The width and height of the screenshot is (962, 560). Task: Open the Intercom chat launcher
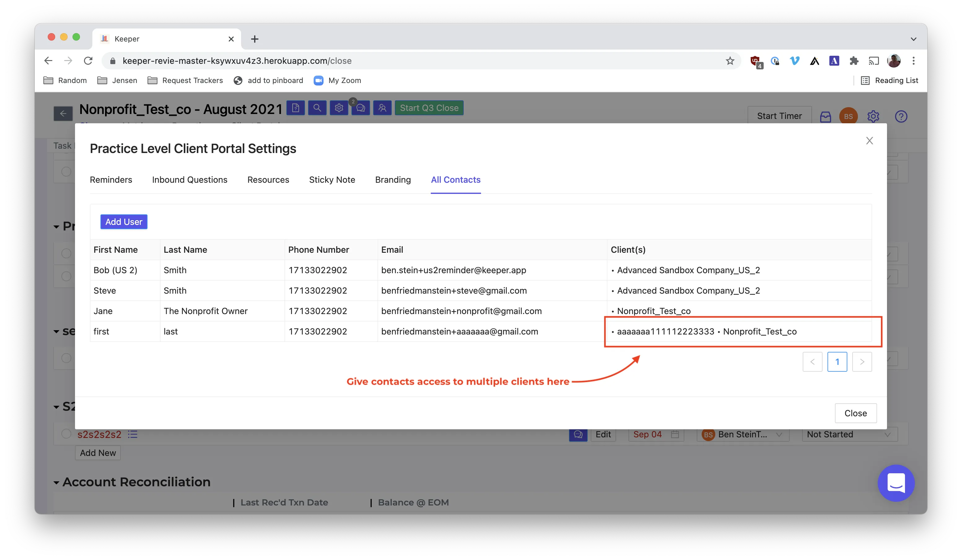(896, 483)
